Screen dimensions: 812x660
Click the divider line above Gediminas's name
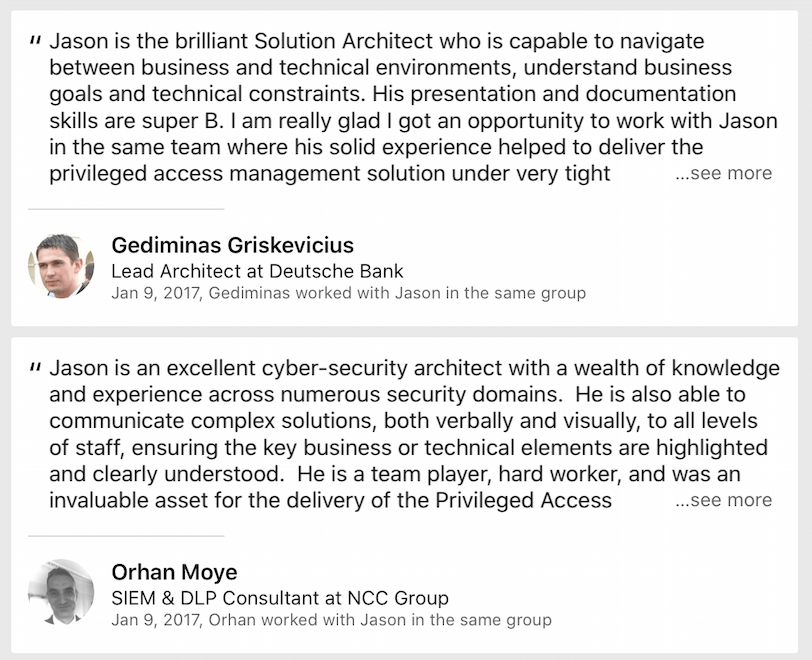pos(126,209)
